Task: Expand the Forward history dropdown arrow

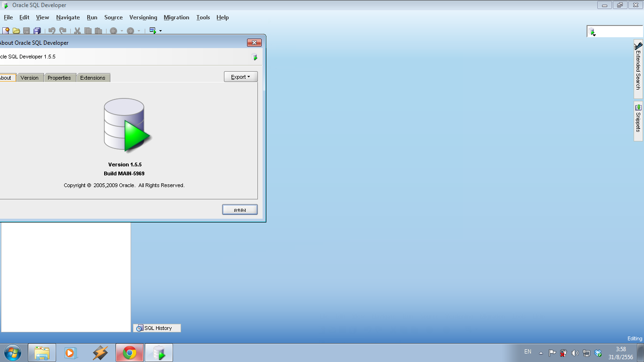Action: [x=139, y=31]
